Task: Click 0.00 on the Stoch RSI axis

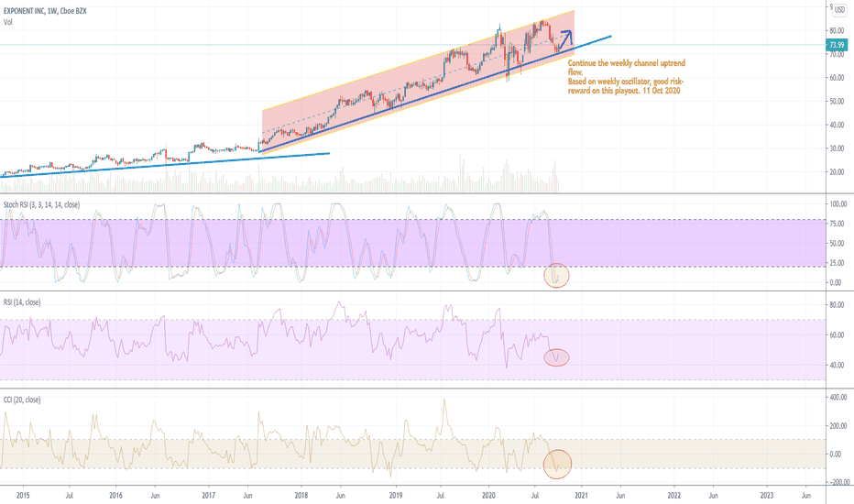Action: 836,283
